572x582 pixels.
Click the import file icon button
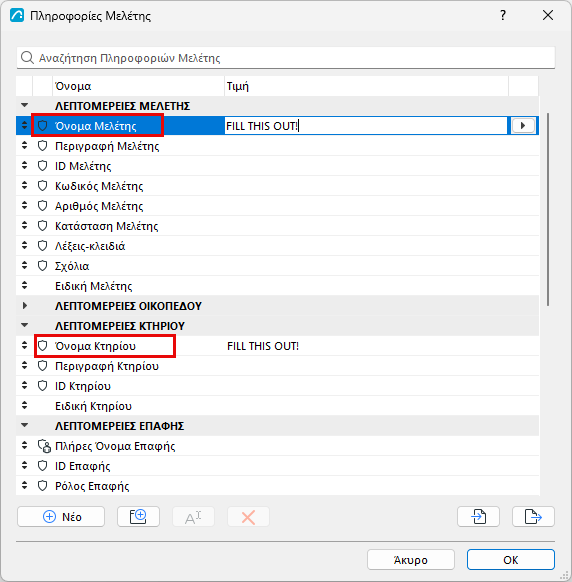pyautogui.click(x=478, y=517)
